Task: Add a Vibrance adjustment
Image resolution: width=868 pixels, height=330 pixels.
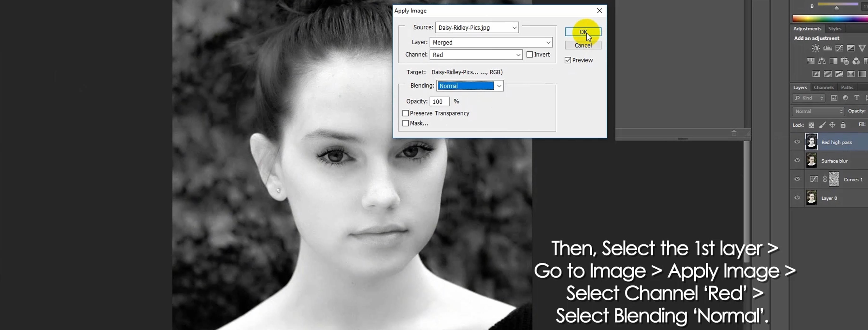Action: (862, 48)
